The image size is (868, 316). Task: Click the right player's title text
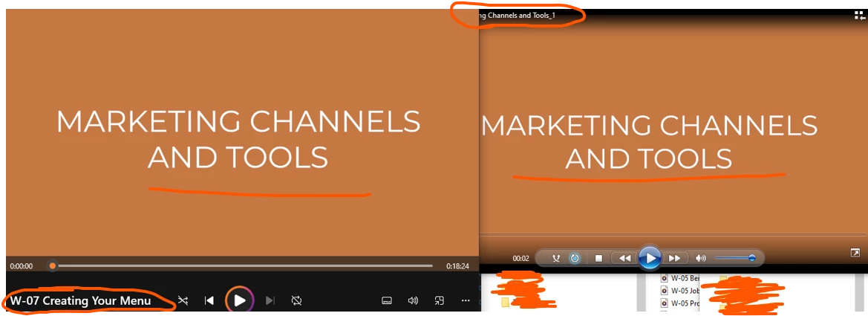pyautogui.click(x=518, y=16)
